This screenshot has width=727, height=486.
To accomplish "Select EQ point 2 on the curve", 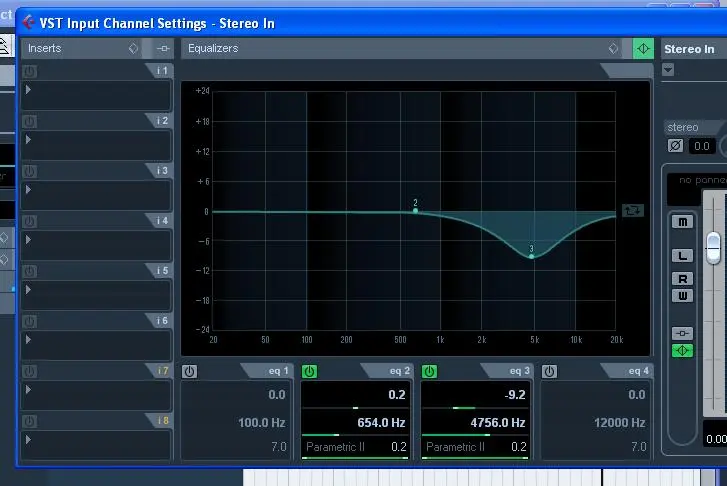I will point(415,211).
